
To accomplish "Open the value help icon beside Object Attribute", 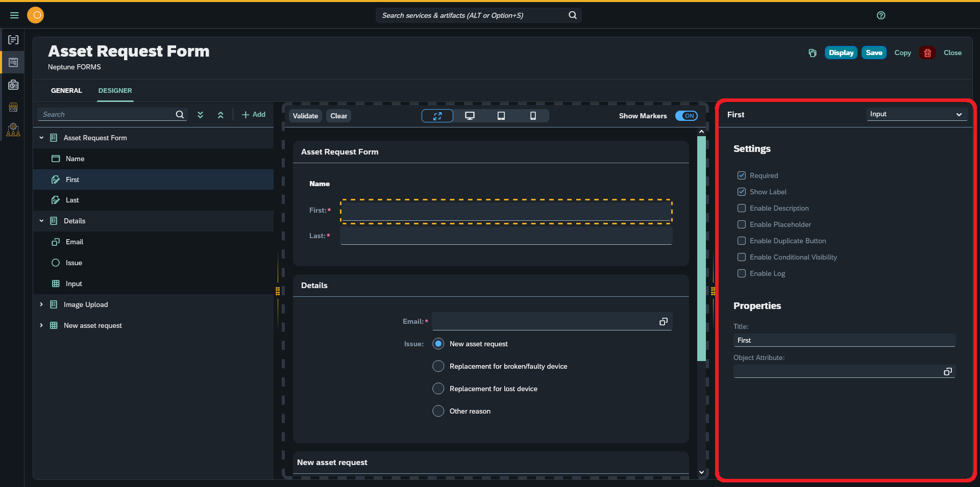I will click(948, 371).
